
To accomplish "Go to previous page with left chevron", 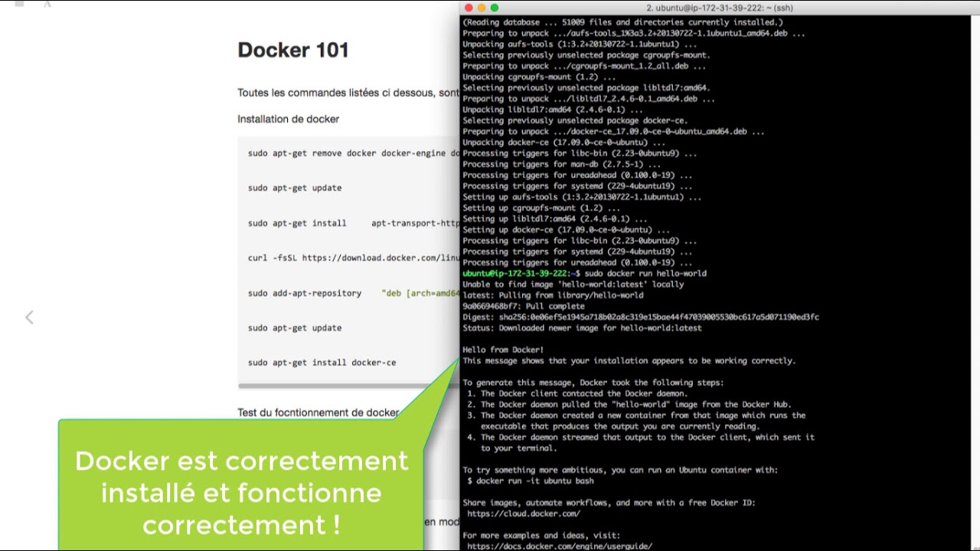I will (x=29, y=317).
